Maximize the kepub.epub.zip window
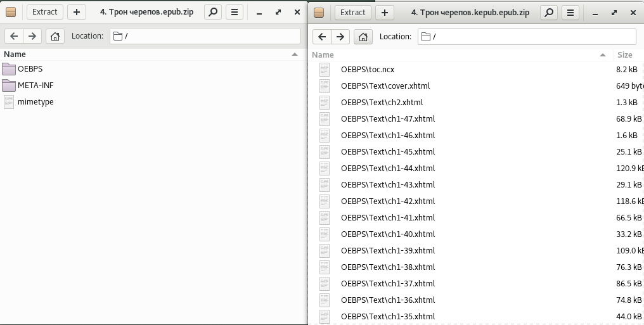644x325 pixels. tap(614, 13)
